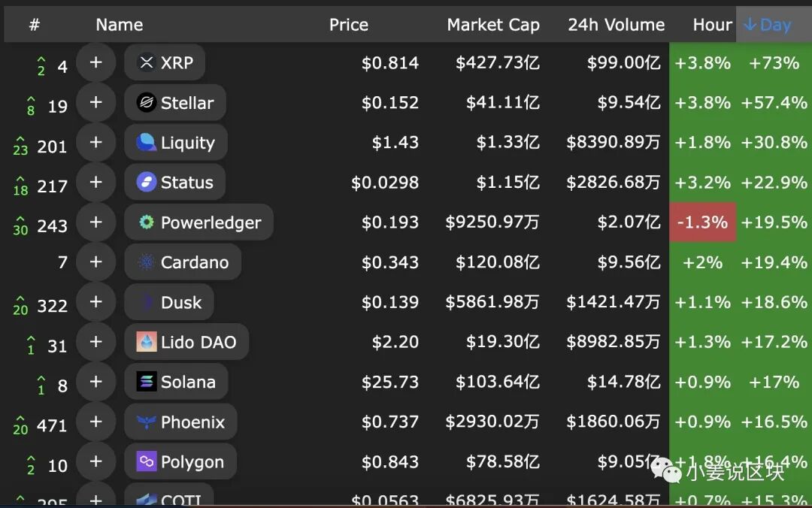This screenshot has width=812, height=508.
Task: Click Powerledger's red -1.3% hour cell
Action: (702, 222)
